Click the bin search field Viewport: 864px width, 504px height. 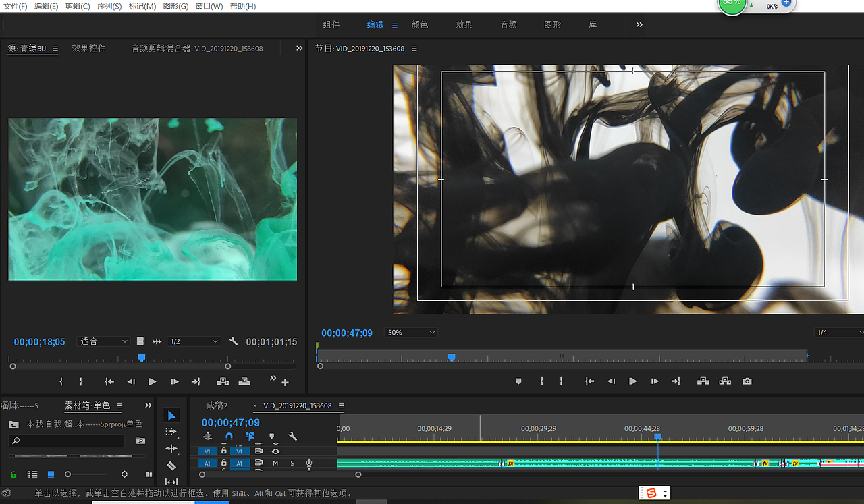(66, 441)
